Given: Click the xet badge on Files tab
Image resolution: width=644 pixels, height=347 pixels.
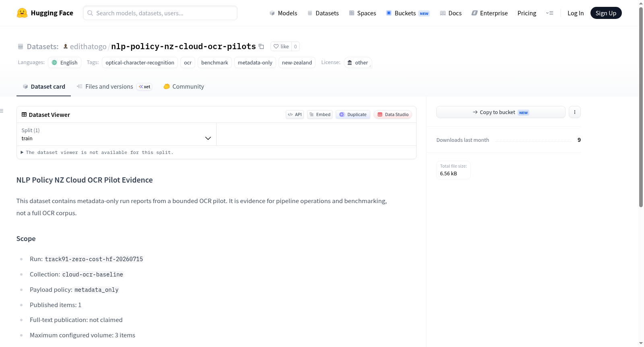Looking at the screenshot, I should click(x=144, y=87).
